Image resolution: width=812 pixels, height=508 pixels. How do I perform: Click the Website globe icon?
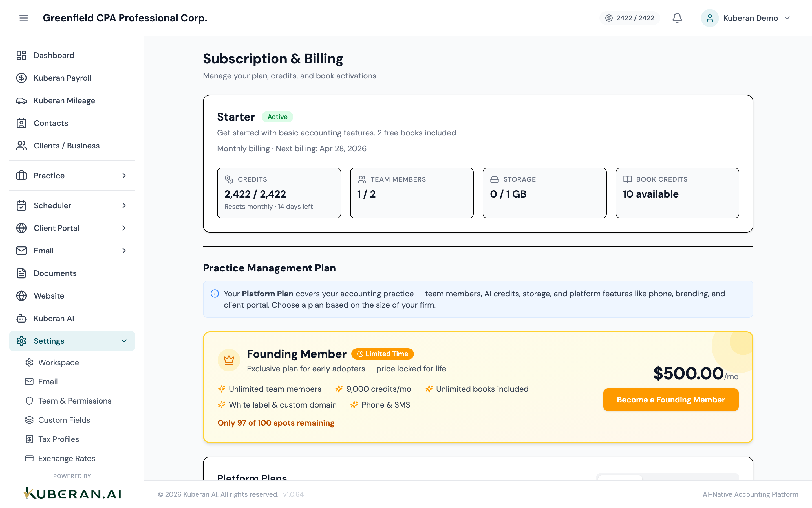click(21, 296)
